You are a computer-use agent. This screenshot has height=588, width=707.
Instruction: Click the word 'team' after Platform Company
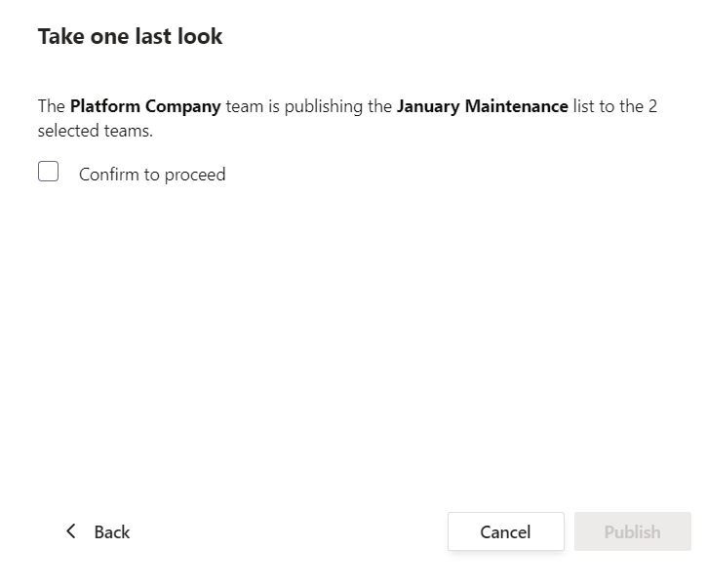[x=243, y=106]
